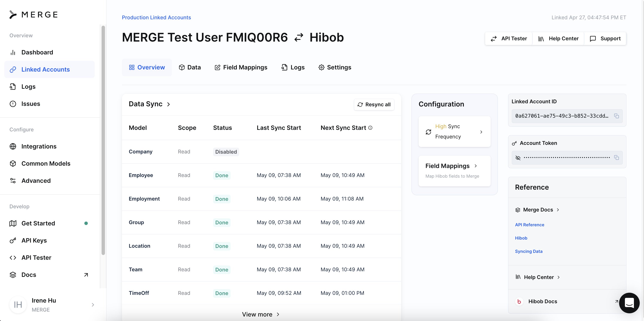Expand the Data Sync section chevron
644x321 pixels.
point(169,104)
